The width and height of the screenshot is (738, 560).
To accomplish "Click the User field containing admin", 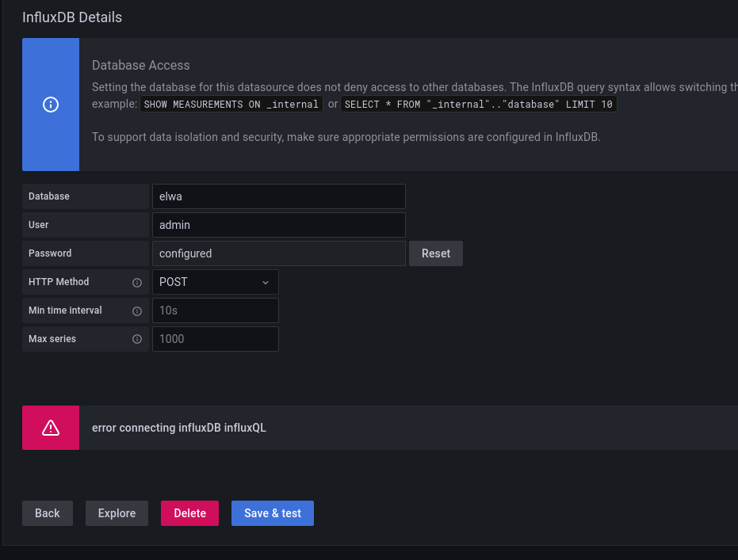I will tap(278, 225).
